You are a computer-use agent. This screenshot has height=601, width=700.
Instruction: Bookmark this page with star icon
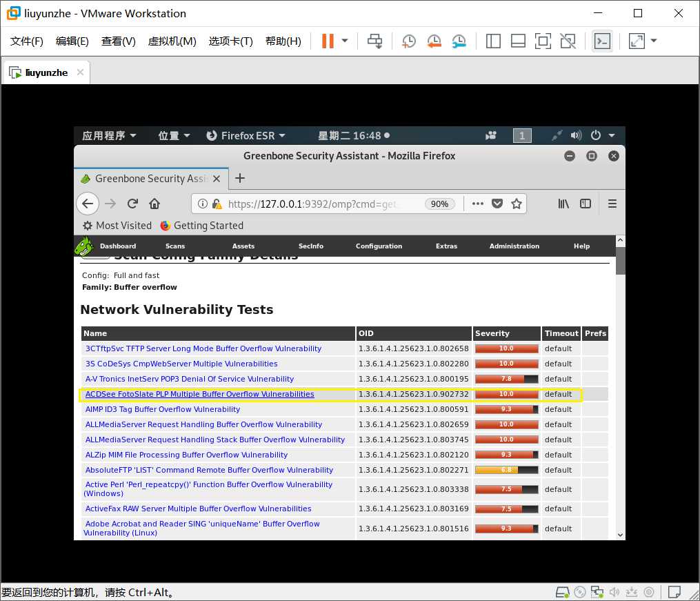517,204
